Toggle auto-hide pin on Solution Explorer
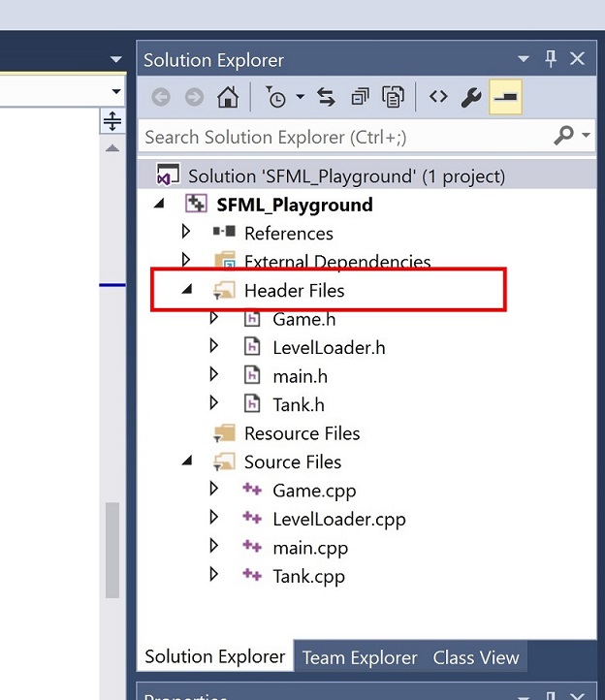 click(551, 59)
